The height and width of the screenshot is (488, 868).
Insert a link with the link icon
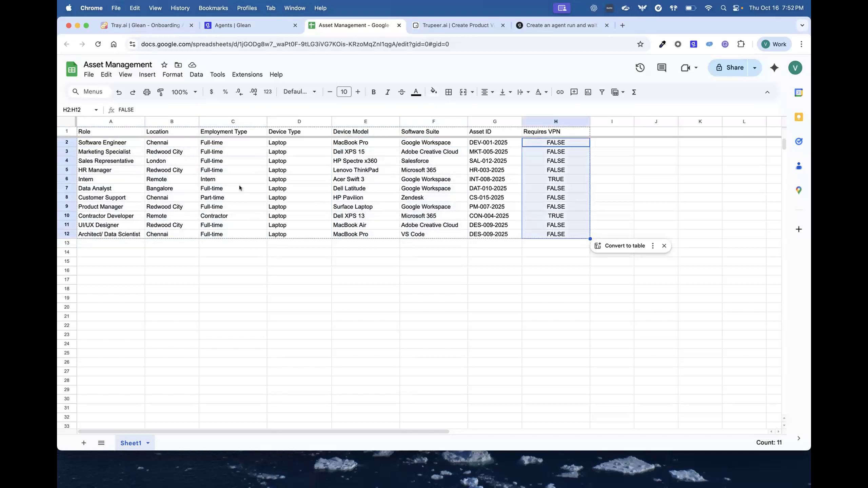[x=560, y=92]
